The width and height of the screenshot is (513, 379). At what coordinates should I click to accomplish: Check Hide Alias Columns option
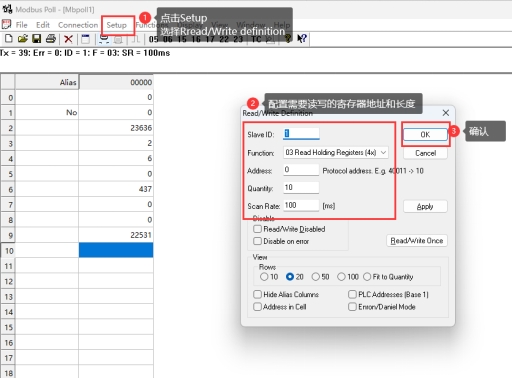pos(257,294)
